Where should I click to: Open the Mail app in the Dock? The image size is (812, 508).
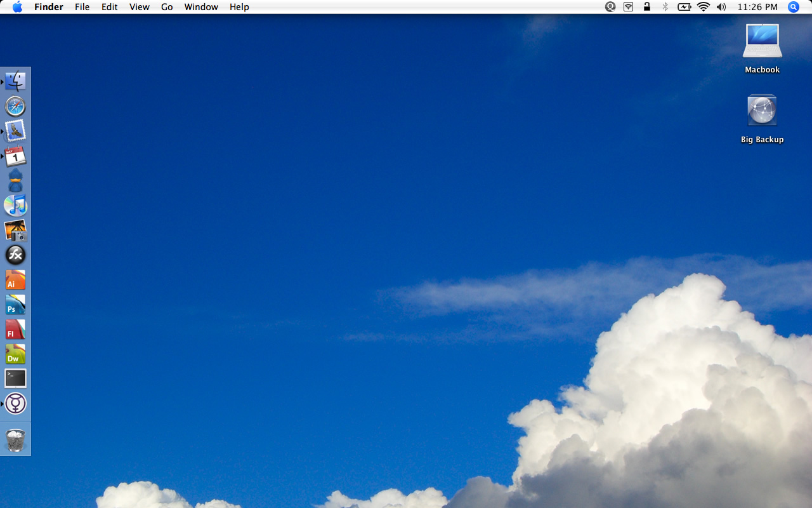[15, 131]
